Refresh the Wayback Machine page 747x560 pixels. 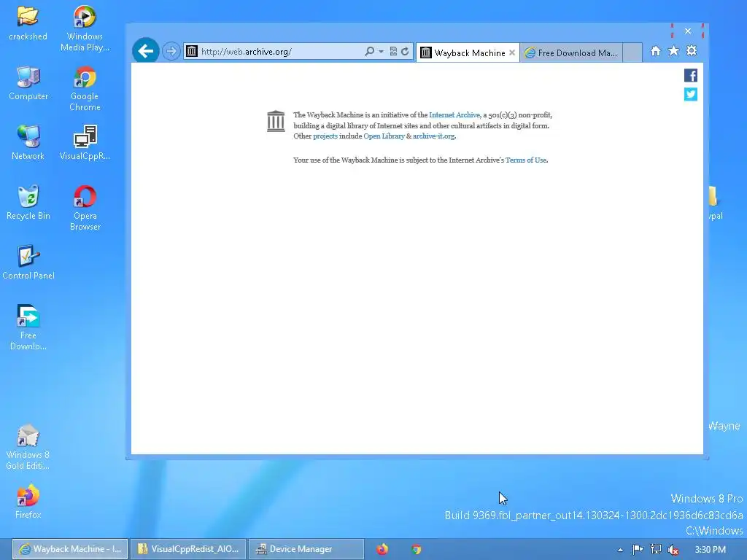pyautogui.click(x=405, y=52)
